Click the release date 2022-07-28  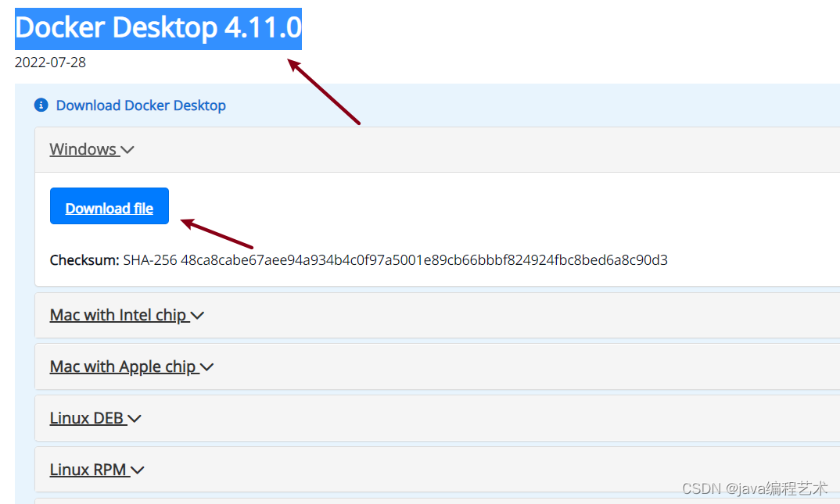50,63
